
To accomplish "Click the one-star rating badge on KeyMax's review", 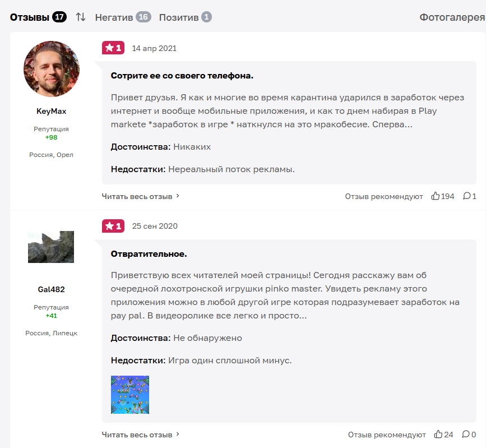I will 113,48.
